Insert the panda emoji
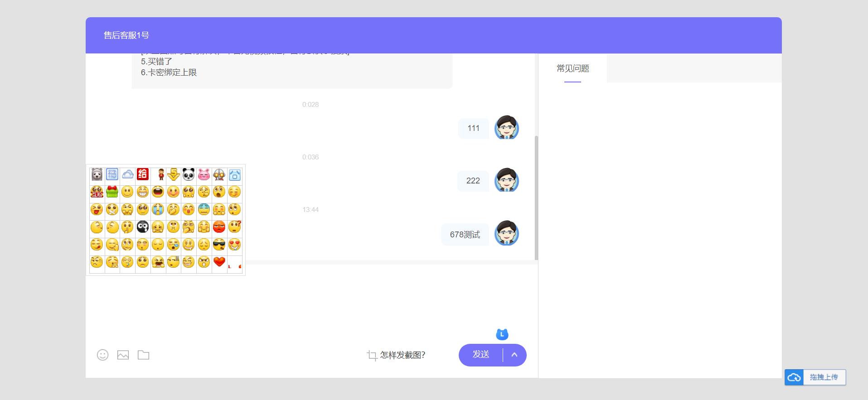 click(x=189, y=174)
